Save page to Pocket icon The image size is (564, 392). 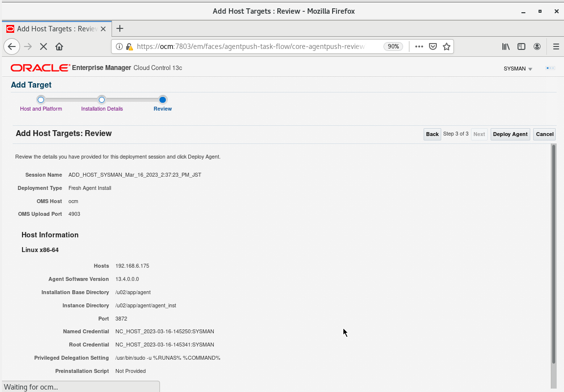433,46
